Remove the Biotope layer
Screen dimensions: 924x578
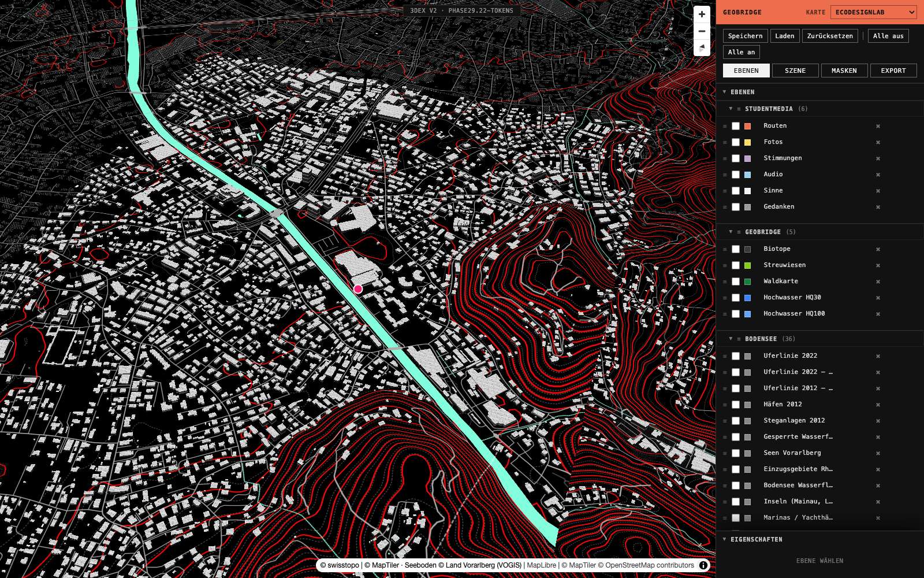(x=878, y=249)
